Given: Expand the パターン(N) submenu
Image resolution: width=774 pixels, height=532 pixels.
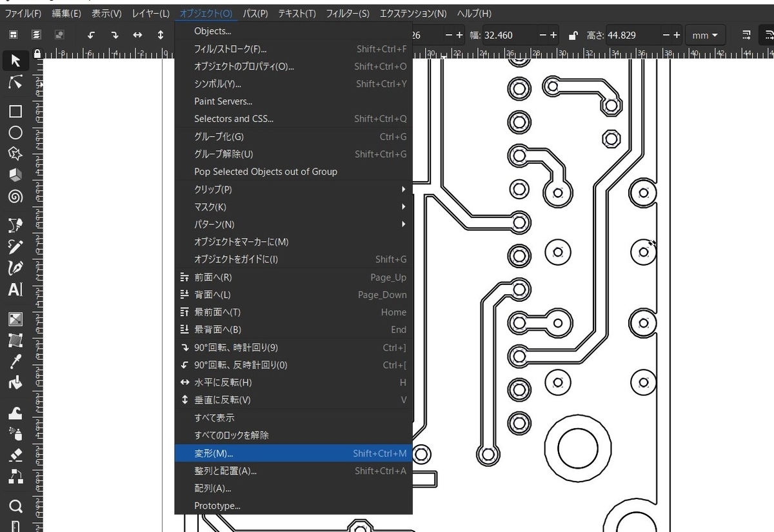Looking at the screenshot, I should 293,224.
